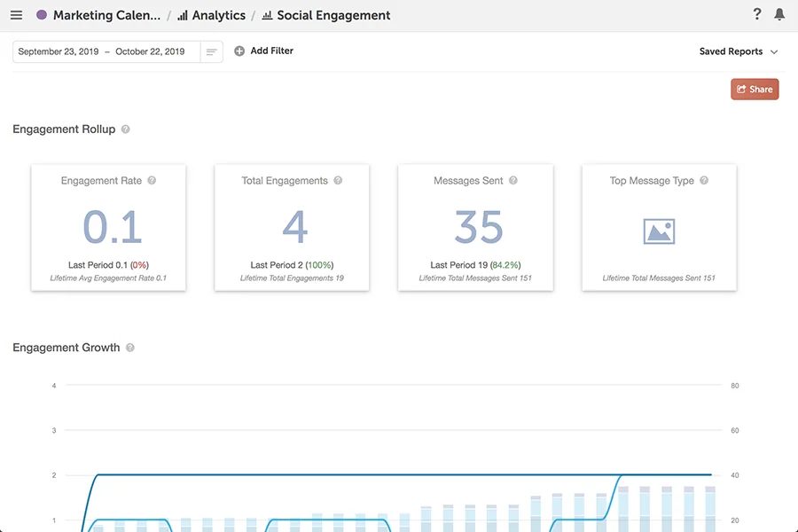The height and width of the screenshot is (532, 798).
Task: Click the Share button
Action: pyautogui.click(x=755, y=89)
